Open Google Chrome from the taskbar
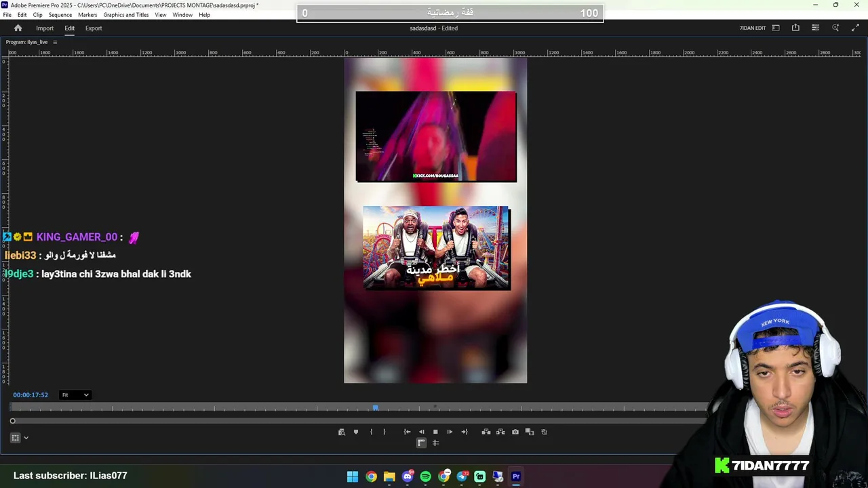This screenshot has width=868, height=488. (x=371, y=476)
